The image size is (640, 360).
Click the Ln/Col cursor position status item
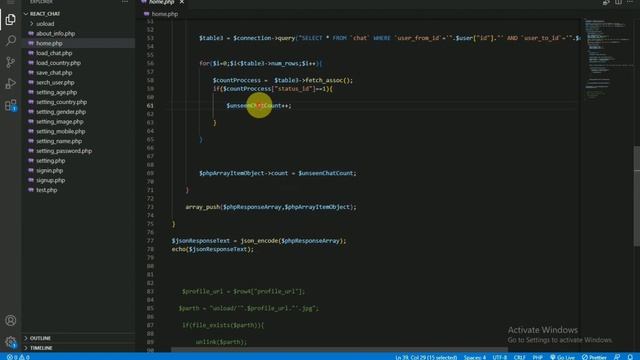[426, 357]
